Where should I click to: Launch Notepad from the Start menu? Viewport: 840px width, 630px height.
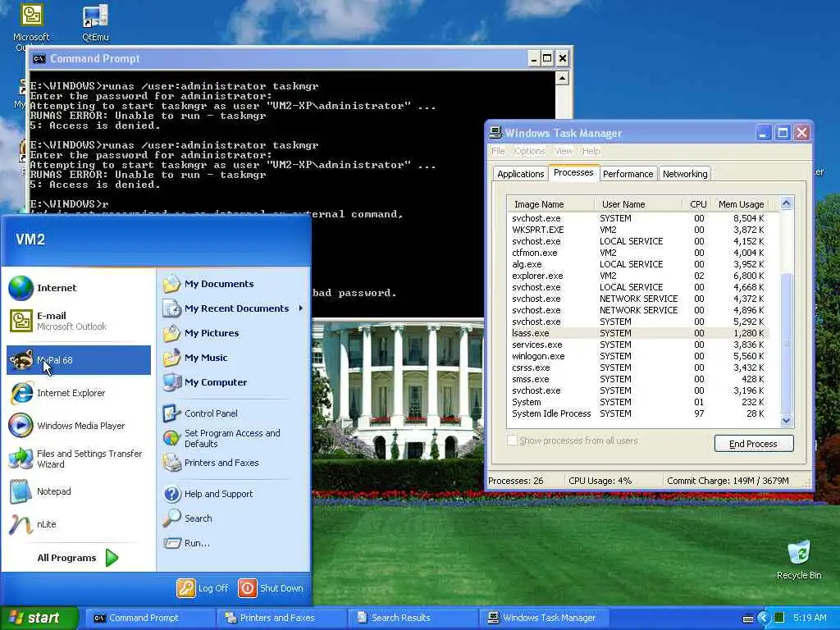click(x=78, y=491)
